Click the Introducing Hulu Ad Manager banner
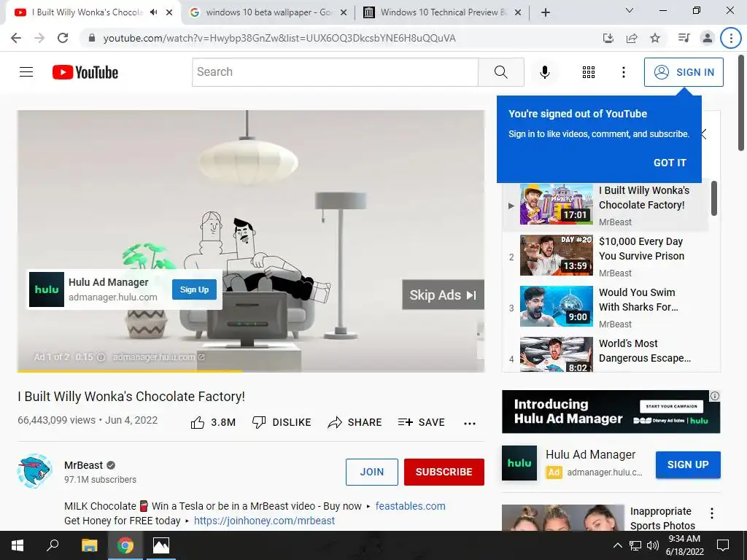The height and width of the screenshot is (560, 747). [x=611, y=412]
